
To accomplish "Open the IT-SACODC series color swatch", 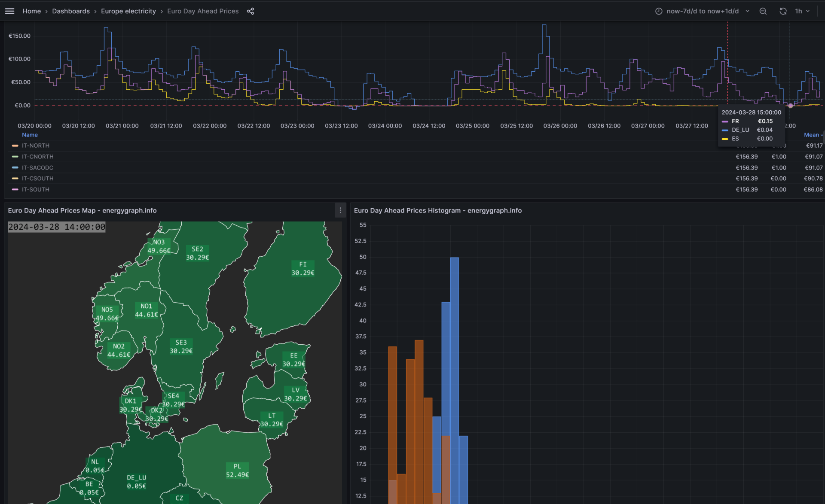I will [x=15, y=167].
